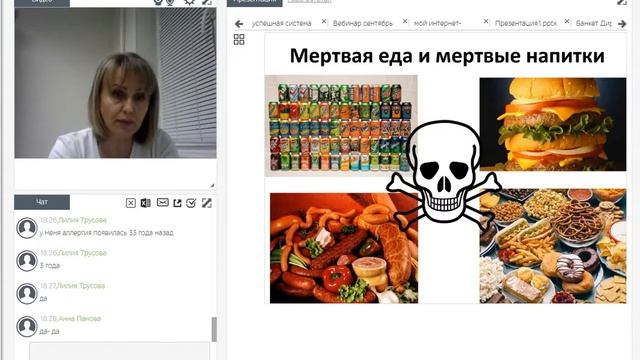Click the junk food snacks picture on slide

[x=553, y=246]
